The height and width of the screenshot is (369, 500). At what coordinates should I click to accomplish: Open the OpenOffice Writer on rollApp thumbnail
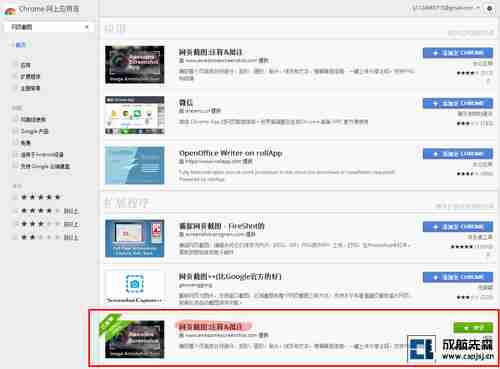[135, 165]
